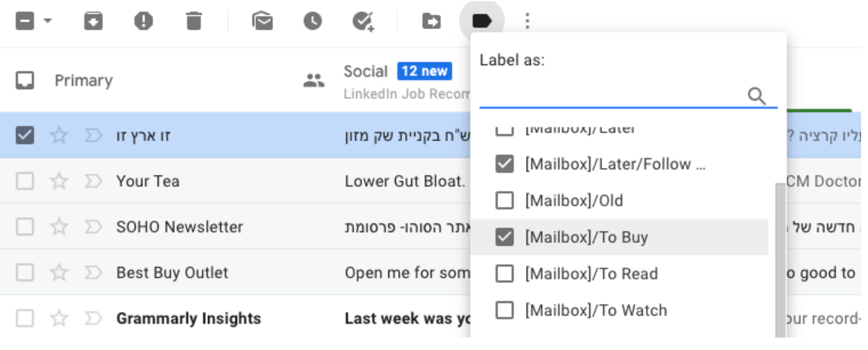Click the Label as search field
868x350 pixels.
[x=612, y=96]
